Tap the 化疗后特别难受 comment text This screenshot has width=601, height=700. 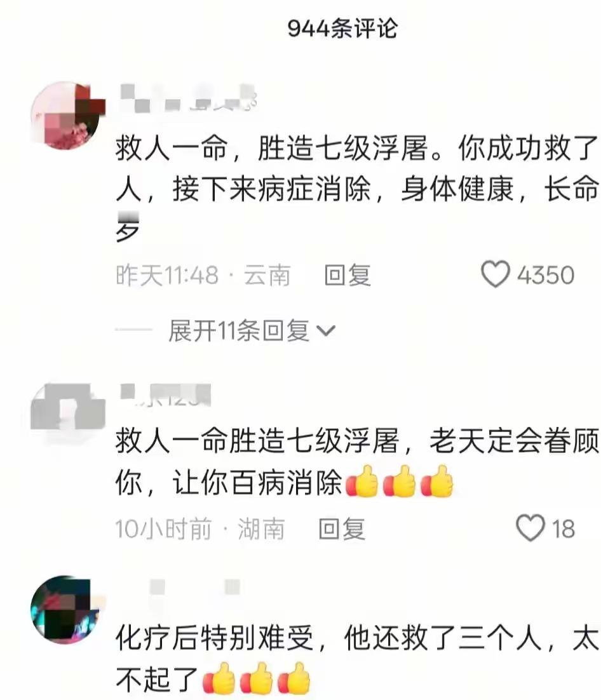pyautogui.click(x=357, y=658)
